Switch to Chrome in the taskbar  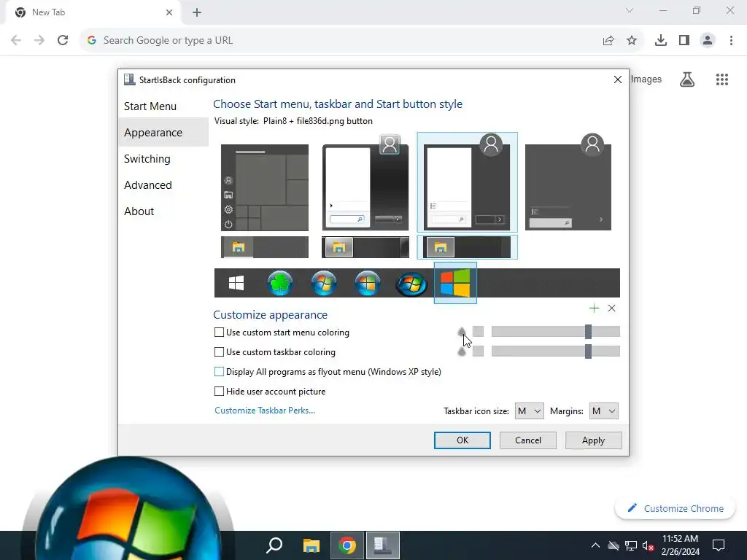click(347, 545)
